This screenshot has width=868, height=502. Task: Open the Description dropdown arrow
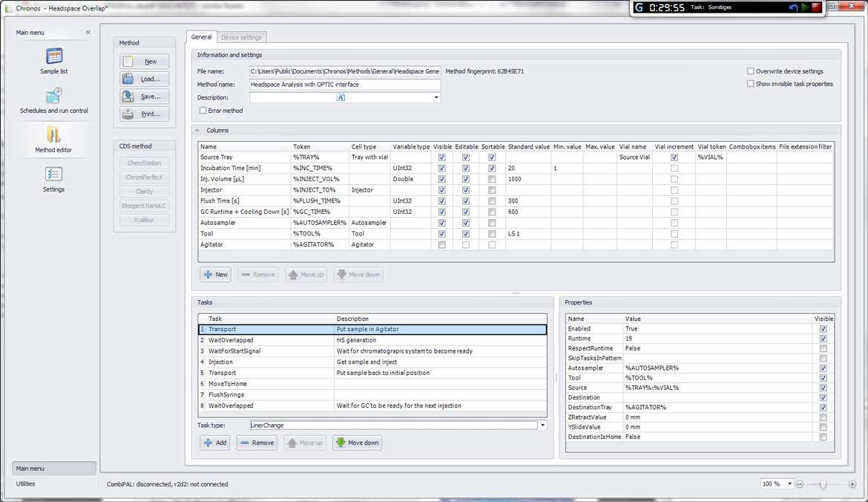tap(436, 97)
